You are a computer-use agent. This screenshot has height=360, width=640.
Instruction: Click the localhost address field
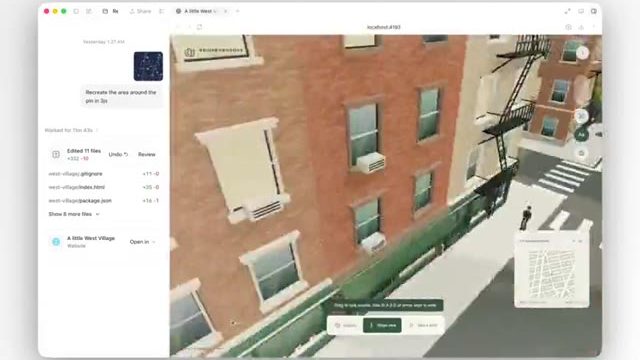tap(384, 27)
